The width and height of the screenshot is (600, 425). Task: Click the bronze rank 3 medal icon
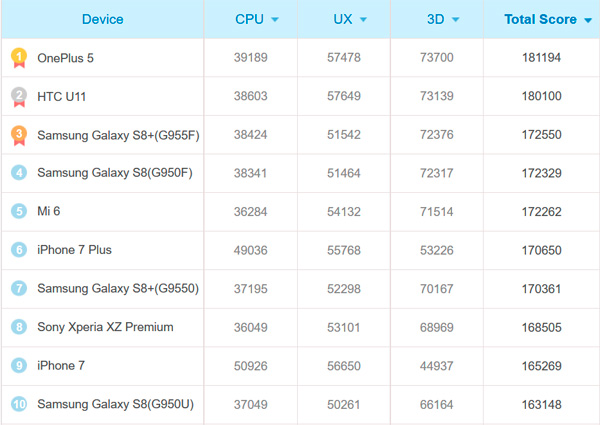tap(19, 135)
